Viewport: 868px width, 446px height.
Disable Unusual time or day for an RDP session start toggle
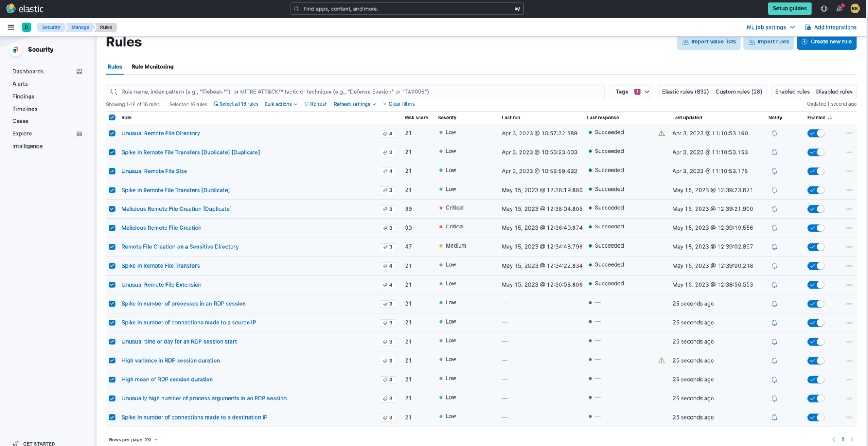[x=815, y=342]
